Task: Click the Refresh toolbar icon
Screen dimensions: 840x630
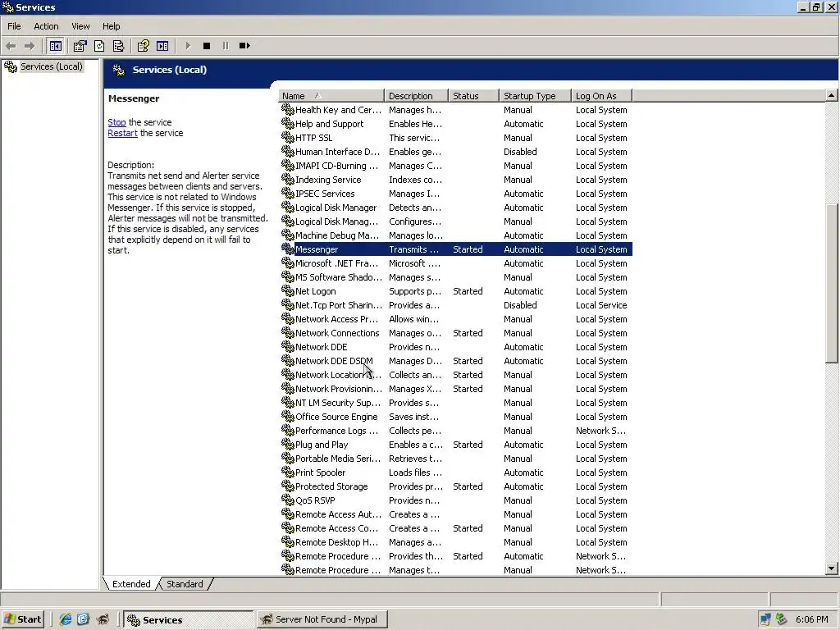Action: click(99, 46)
